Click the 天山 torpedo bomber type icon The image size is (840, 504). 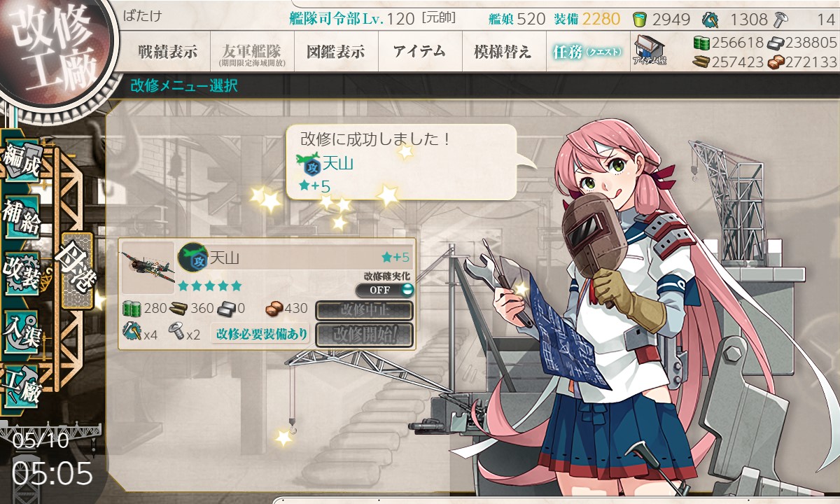[192, 257]
